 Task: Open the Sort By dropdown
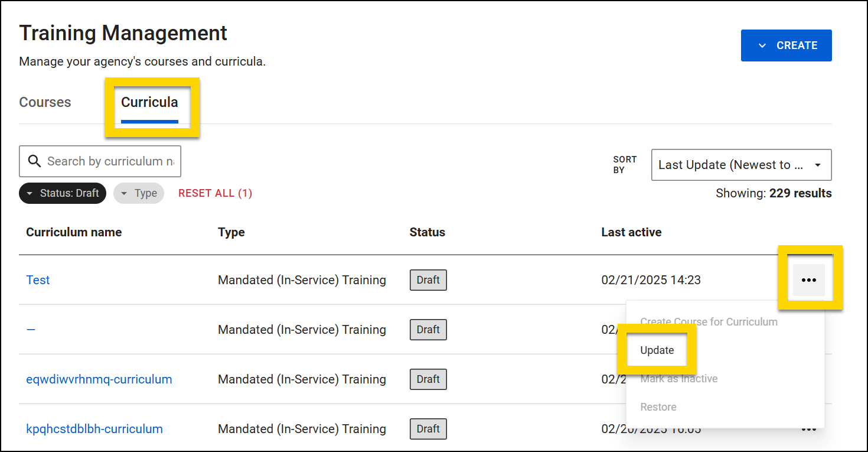[x=741, y=165]
